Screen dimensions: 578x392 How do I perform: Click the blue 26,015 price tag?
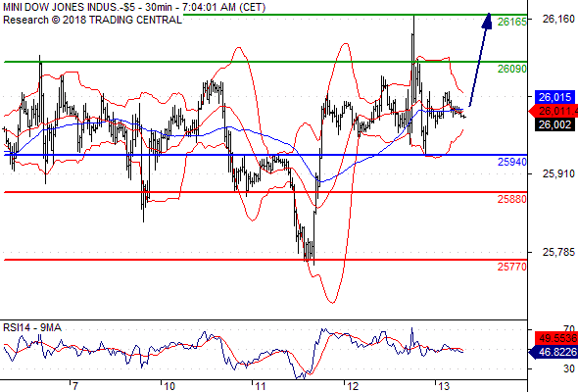554,97
